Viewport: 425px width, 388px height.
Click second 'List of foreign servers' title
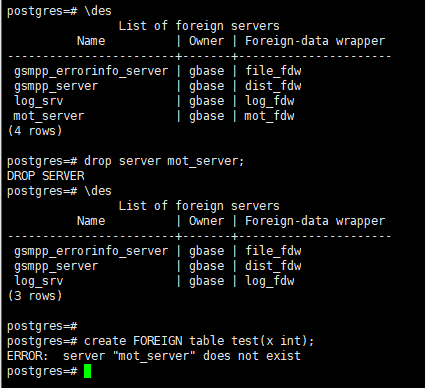pyautogui.click(x=199, y=206)
